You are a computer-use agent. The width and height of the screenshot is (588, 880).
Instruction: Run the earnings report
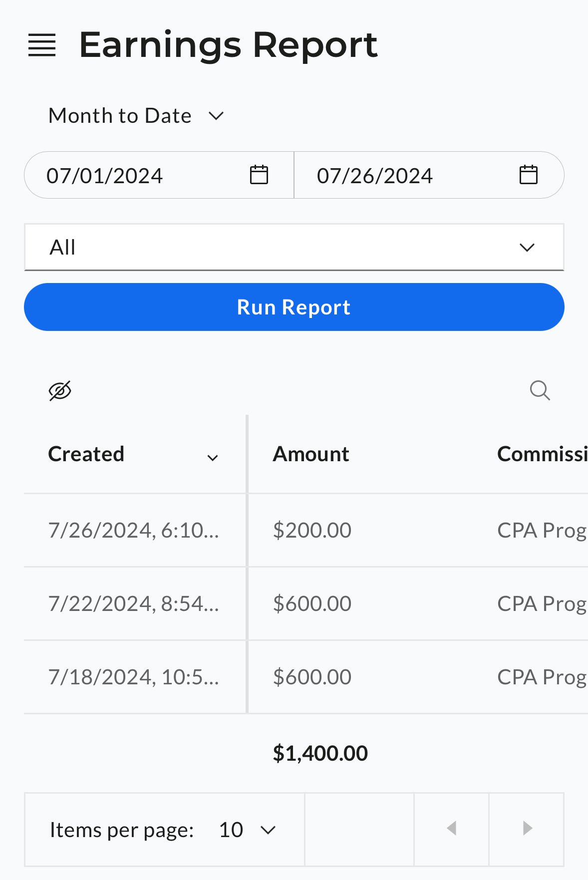pyautogui.click(x=294, y=307)
